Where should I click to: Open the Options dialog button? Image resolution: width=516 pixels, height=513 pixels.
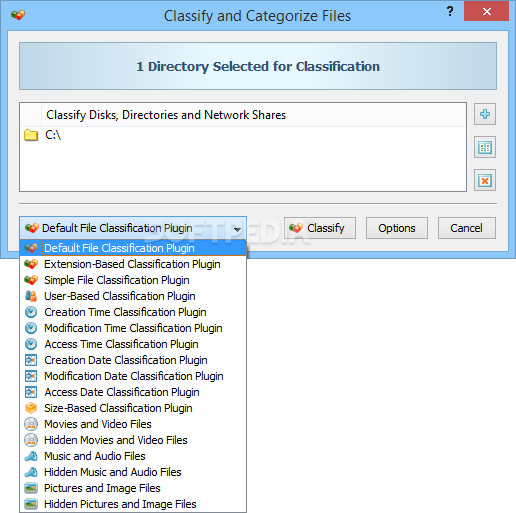(397, 228)
